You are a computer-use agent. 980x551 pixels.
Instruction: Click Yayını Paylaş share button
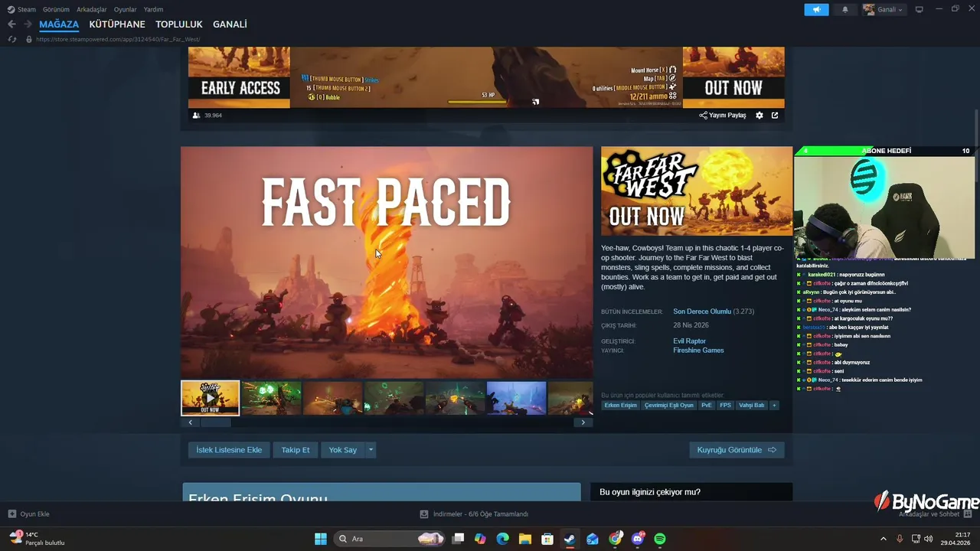pos(723,116)
